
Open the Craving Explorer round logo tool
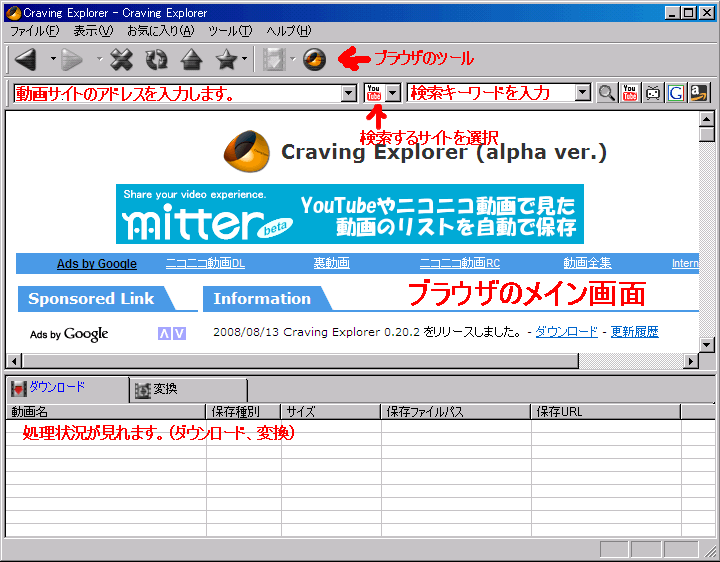tap(315, 60)
